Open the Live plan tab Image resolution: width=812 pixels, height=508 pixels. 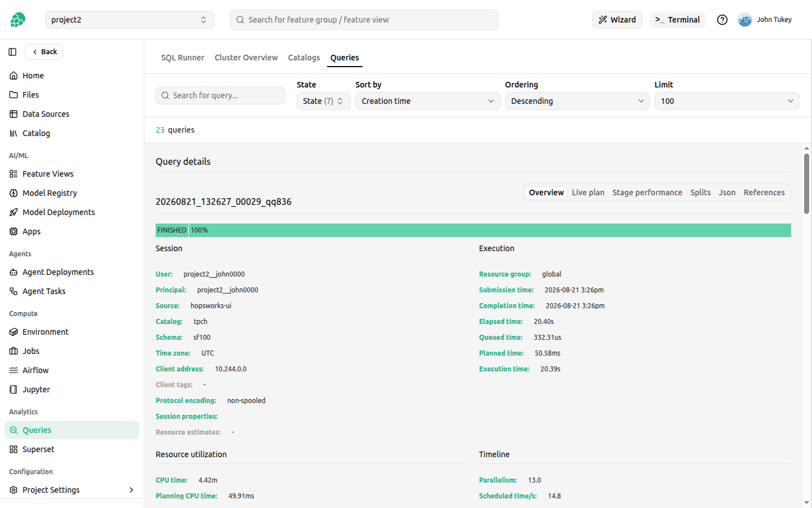click(588, 192)
